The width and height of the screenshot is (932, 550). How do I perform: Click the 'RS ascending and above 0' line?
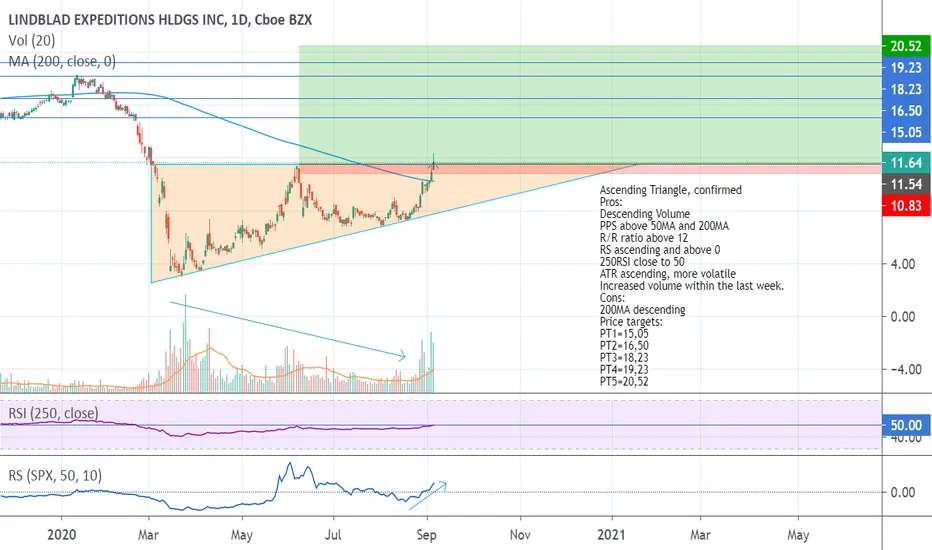tap(660, 250)
